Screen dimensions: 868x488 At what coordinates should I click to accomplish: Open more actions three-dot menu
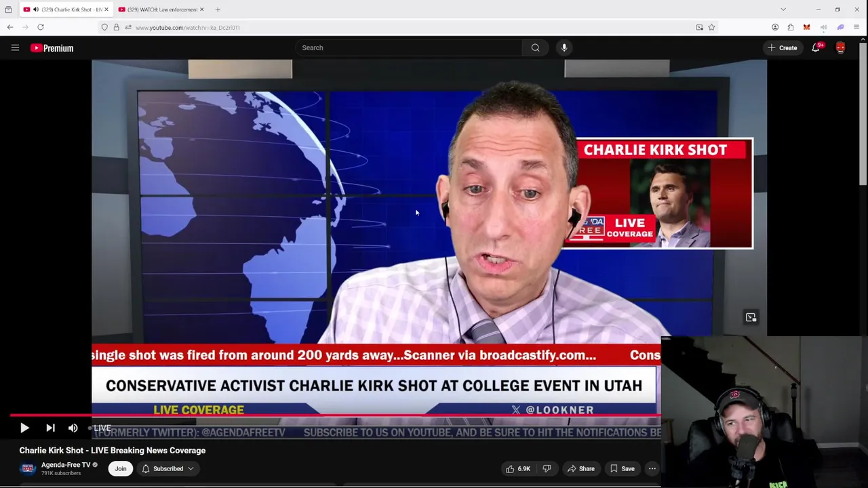pos(652,468)
